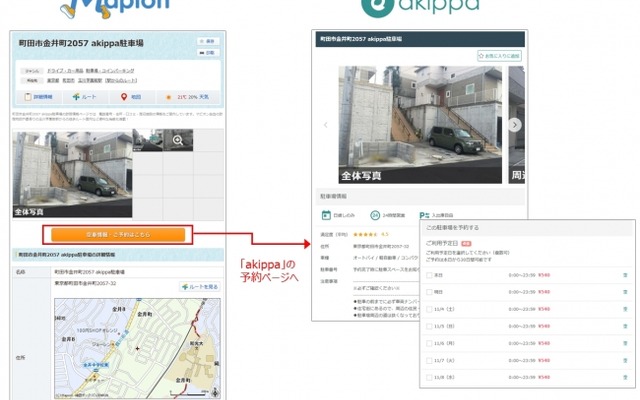Click the ドライブ・カー用品 genre link

tap(65, 71)
